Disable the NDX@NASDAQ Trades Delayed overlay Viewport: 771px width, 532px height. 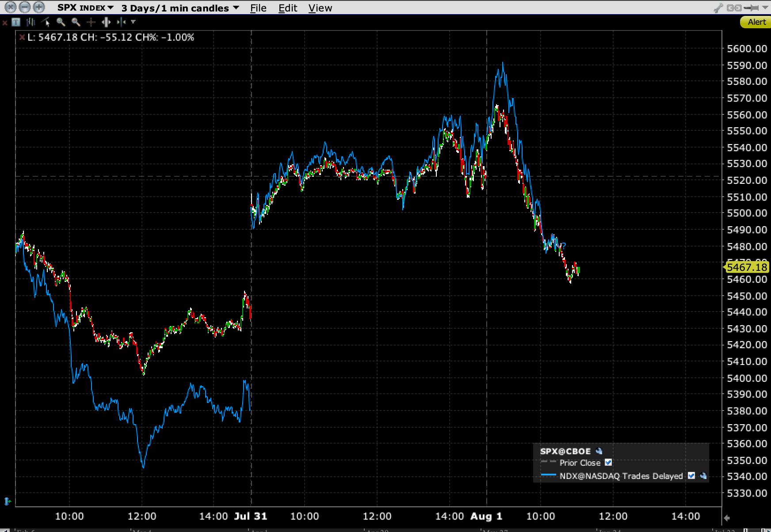tap(691, 476)
